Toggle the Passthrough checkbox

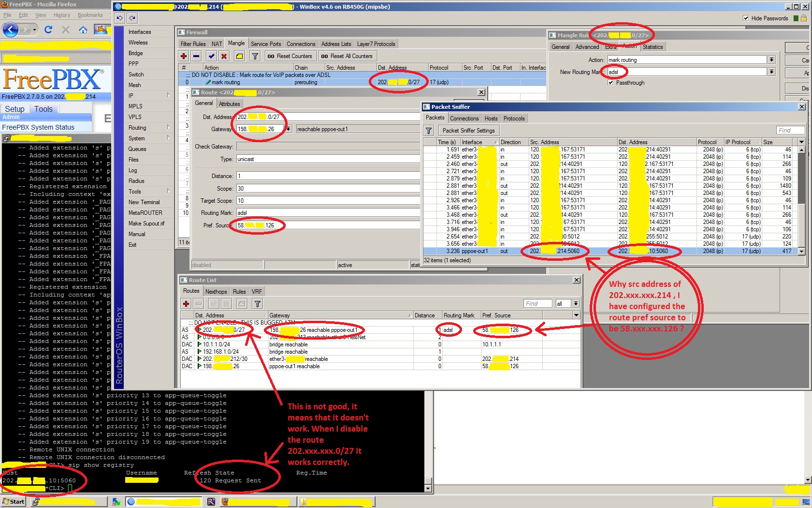coord(611,83)
